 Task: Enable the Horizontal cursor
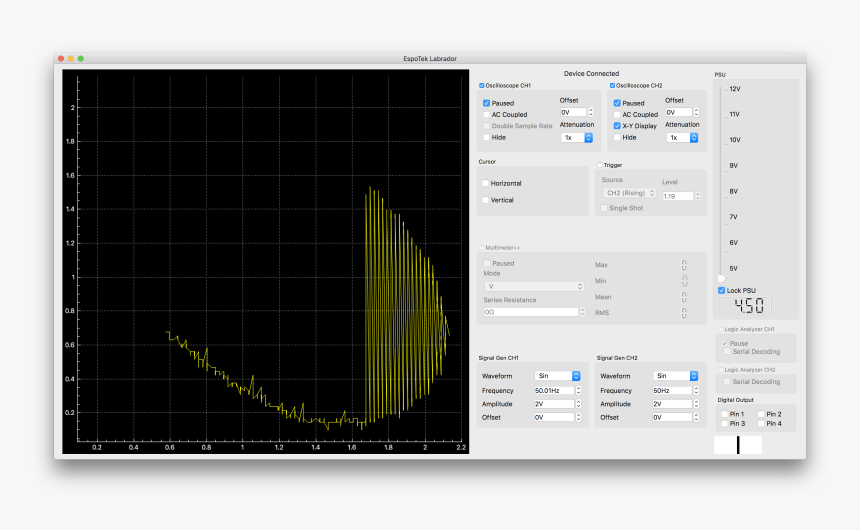click(485, 183)
